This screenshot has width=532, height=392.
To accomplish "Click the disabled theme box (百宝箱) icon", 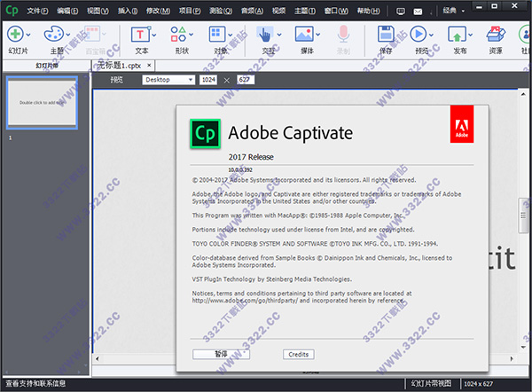I will click(92, 34).
